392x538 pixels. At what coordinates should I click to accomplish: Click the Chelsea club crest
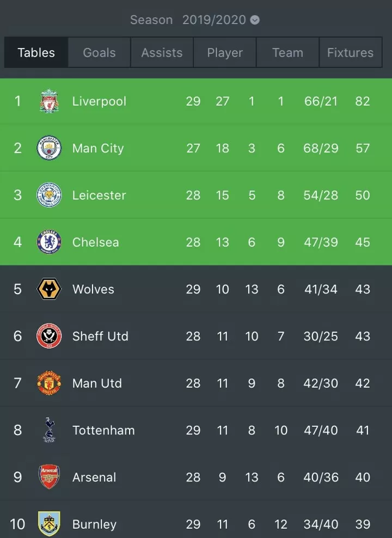49,242
